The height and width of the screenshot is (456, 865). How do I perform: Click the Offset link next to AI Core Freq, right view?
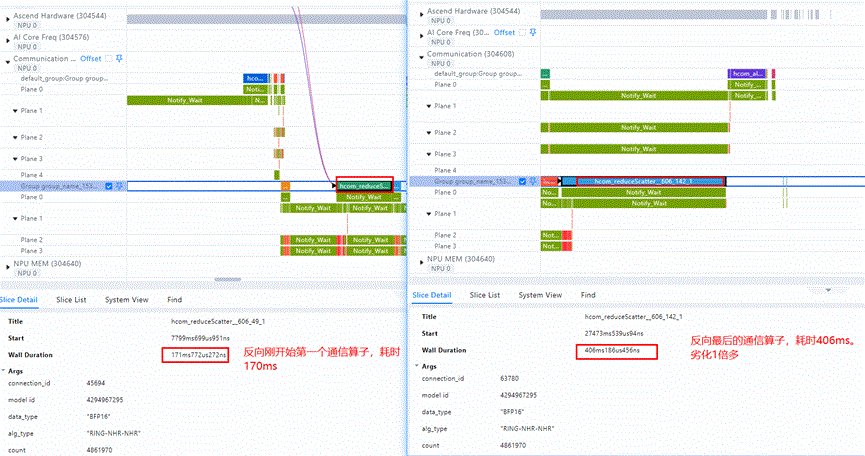click(504, 33)
